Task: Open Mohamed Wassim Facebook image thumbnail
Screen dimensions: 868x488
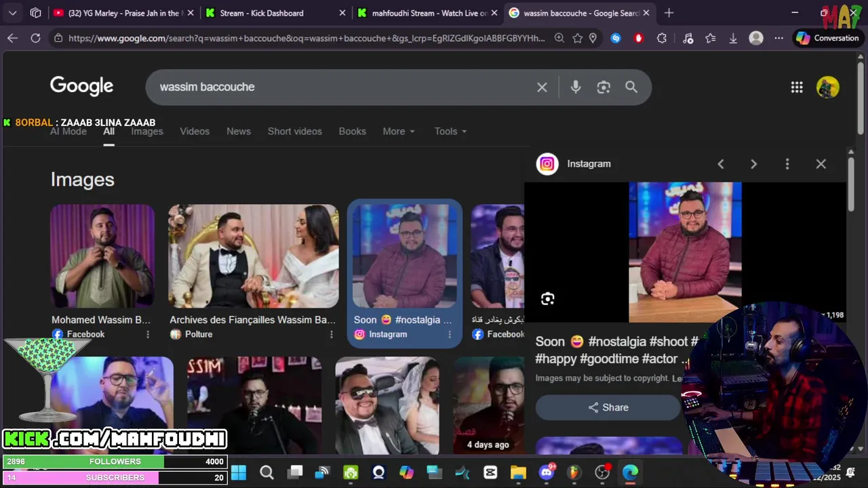Action: pos(102,256)
